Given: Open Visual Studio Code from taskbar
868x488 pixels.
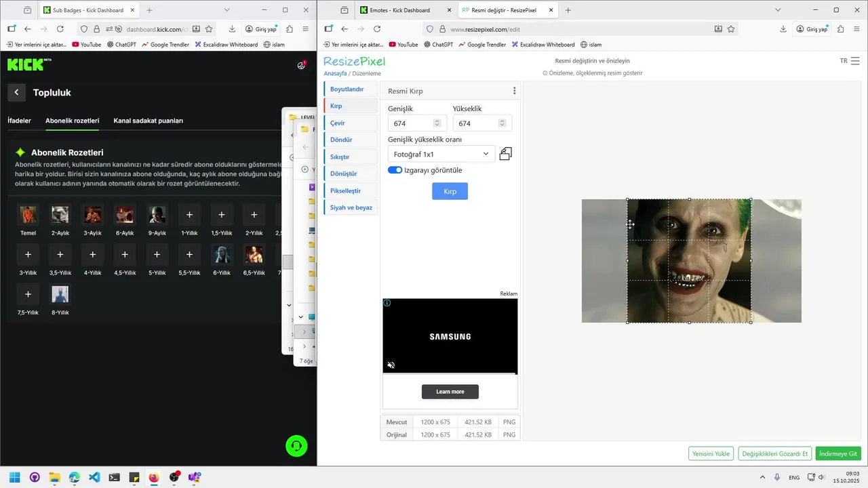Looking at the screenshot, I should 94,477.
